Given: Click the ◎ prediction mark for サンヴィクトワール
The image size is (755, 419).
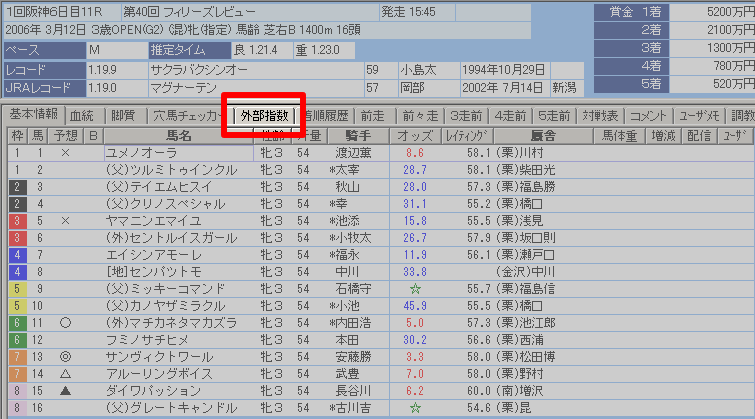Looking at the screenshot, I should pyautogui.click(x=65, y=356).
